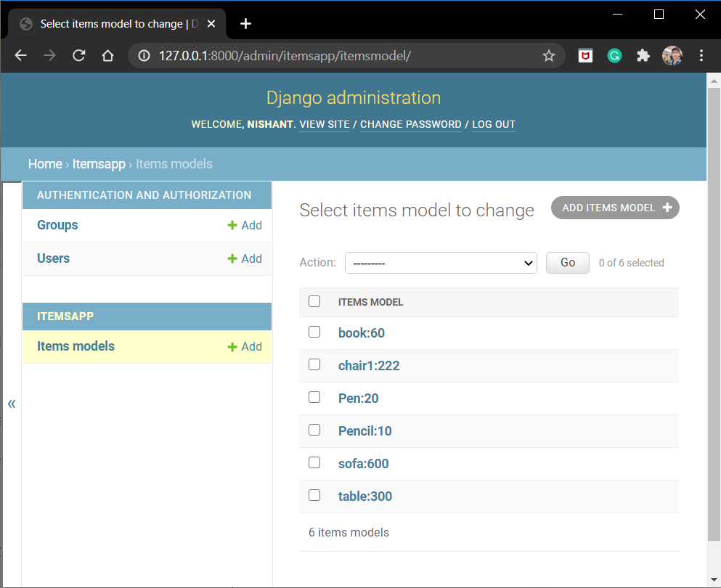Check the checkbox next to sofa:600
Image resolution: width=721 pixels, height=588 pixels.
pyautogui.click(x=314, y=462)
